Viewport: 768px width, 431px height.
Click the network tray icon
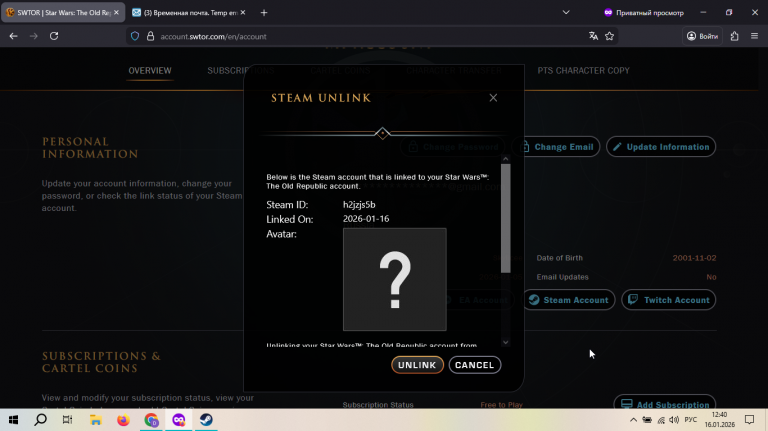[x=661, y=420]
